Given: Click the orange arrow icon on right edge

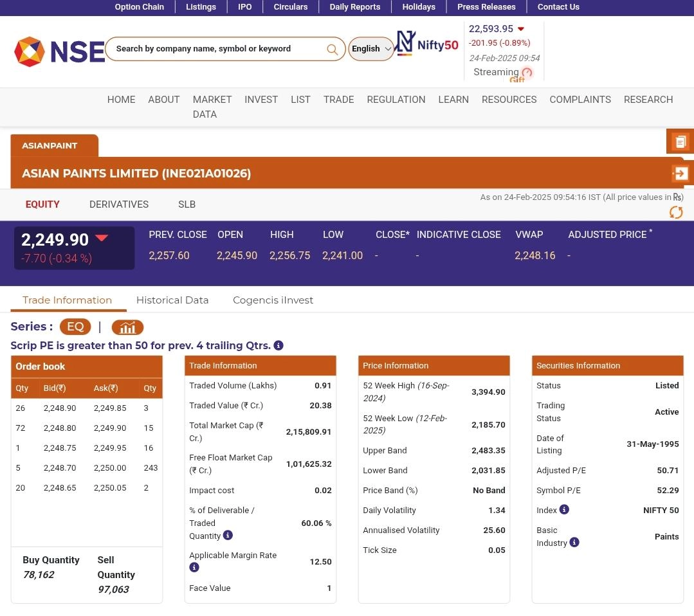Looking at the screenshot, I should (680, 173).
